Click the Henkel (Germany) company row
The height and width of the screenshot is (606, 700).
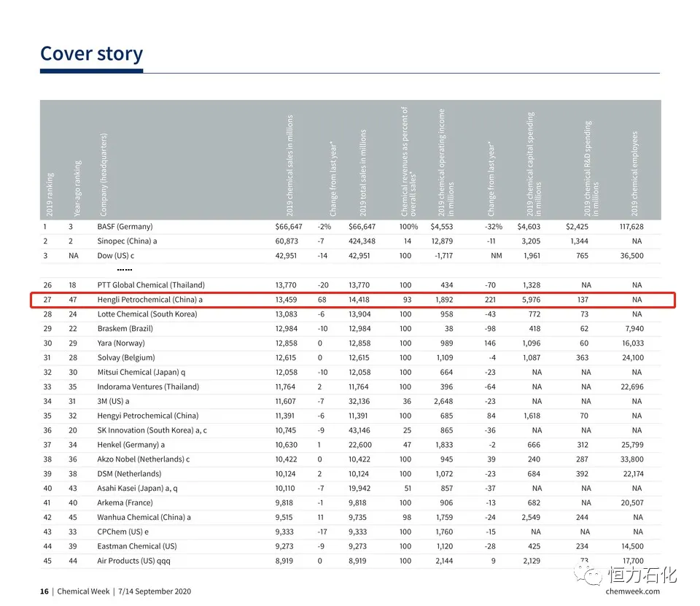pos(351,445)
